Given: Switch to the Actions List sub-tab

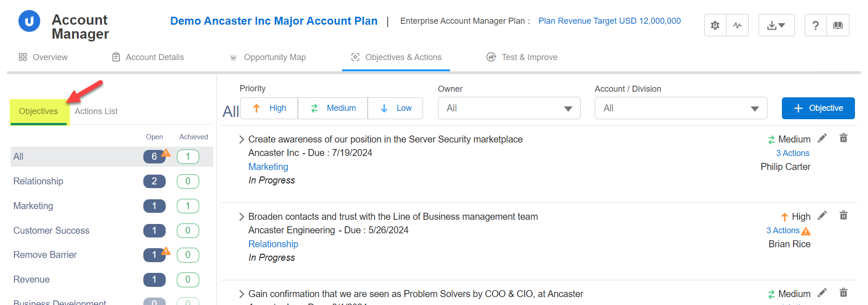Looking at the screenshot, I should coord(96,111).
